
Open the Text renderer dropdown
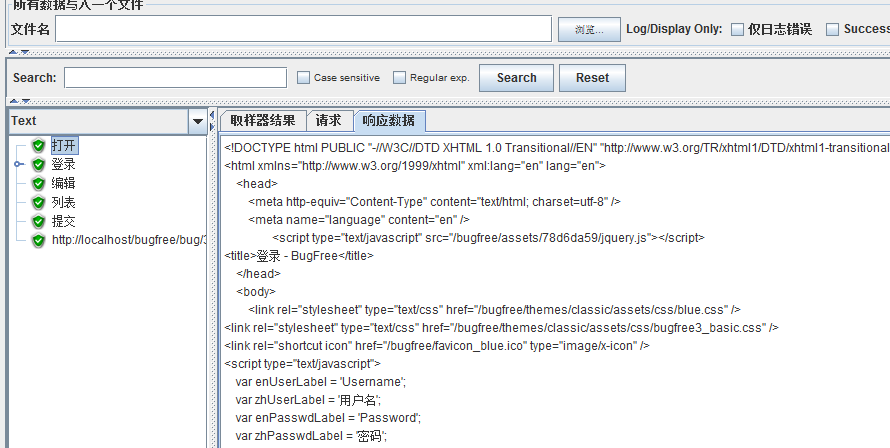198,121
